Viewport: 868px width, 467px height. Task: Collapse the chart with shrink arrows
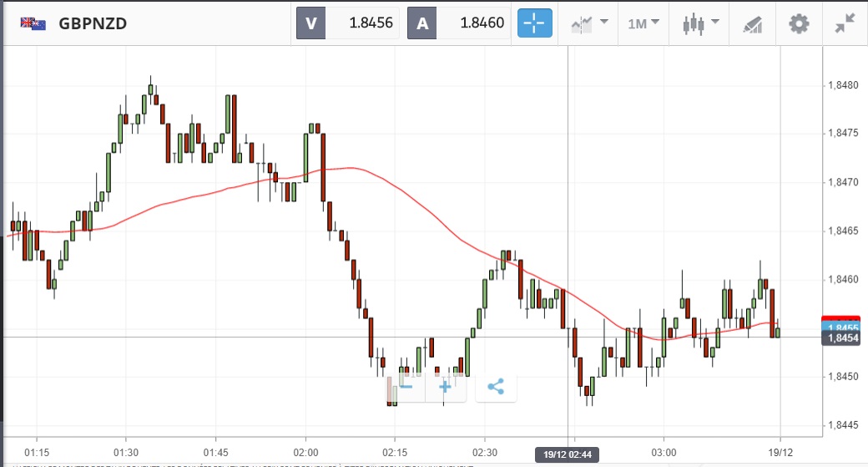[844, 23]
